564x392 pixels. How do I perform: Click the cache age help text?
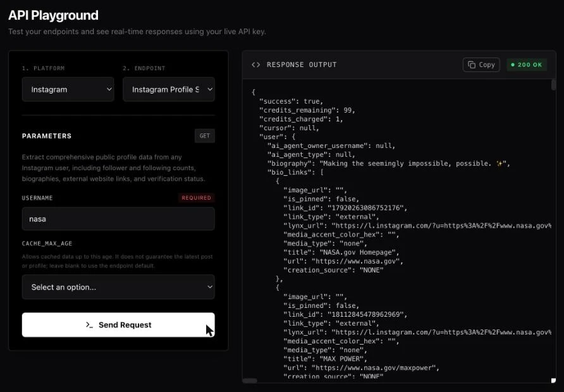click(x=117, y=261)
